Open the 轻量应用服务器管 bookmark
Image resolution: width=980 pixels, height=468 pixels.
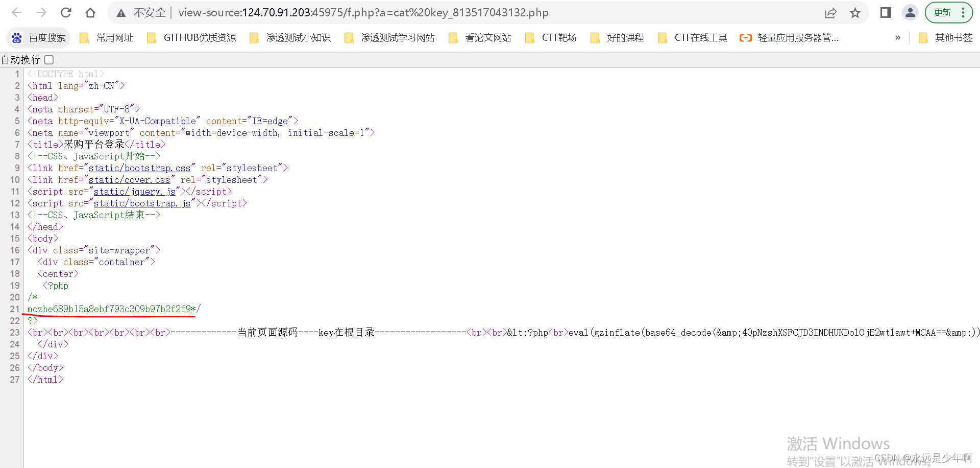(789, 38)
